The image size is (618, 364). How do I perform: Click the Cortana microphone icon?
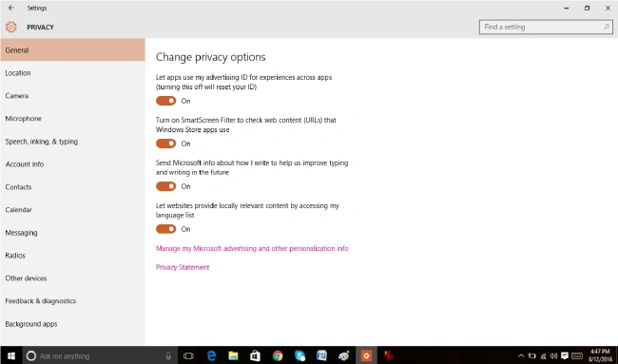pos(168,355)
